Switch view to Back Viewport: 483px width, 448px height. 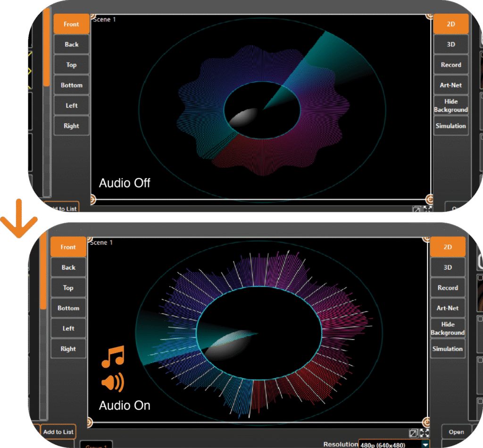[x=68, y=267]
